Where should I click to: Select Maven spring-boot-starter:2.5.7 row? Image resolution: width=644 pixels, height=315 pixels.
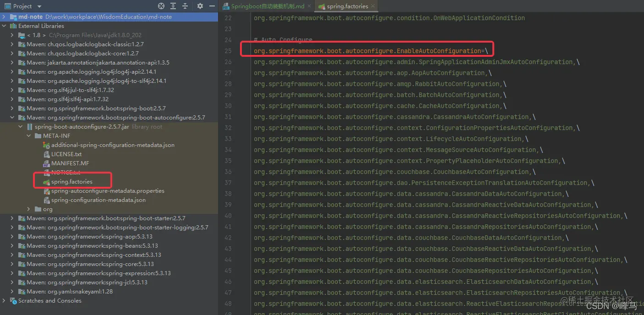[x=109, y=218]
